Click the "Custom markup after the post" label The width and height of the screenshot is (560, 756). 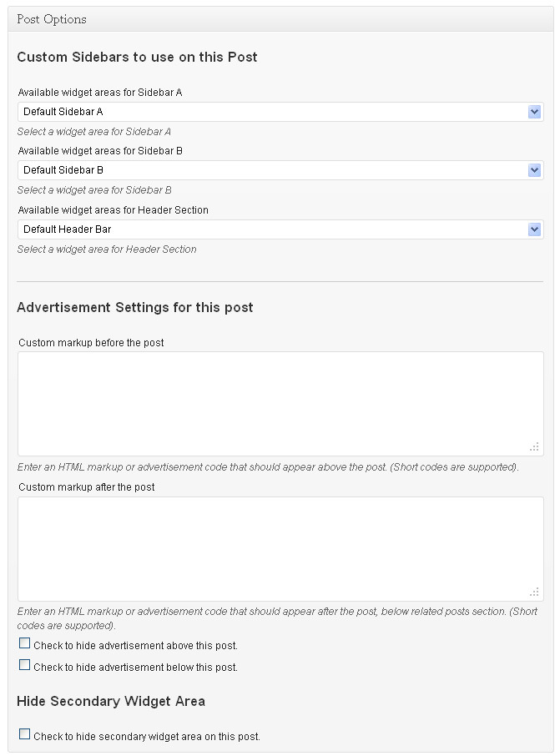point(87,487)
